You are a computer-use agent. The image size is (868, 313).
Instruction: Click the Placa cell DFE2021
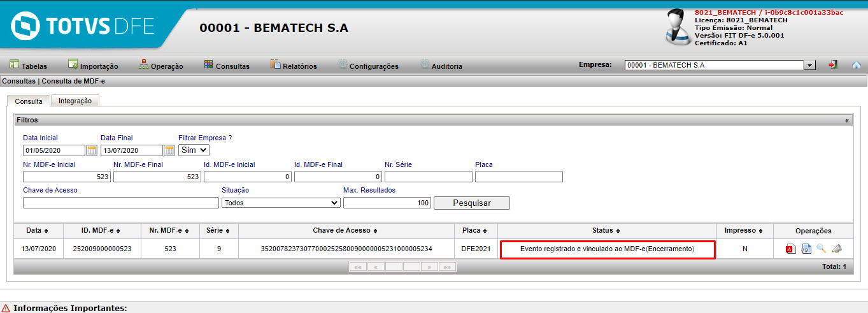point(476,249)
